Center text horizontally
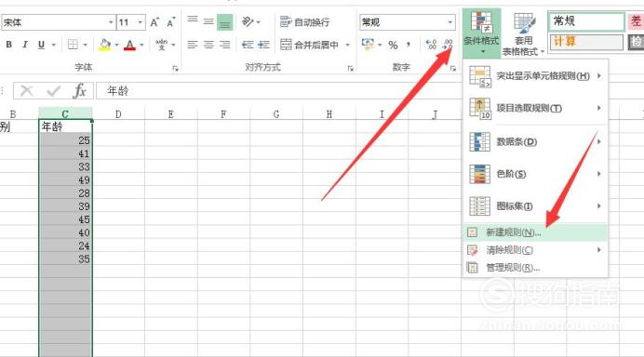The width and height of the screenshot is (644, 357). [208, 45]
